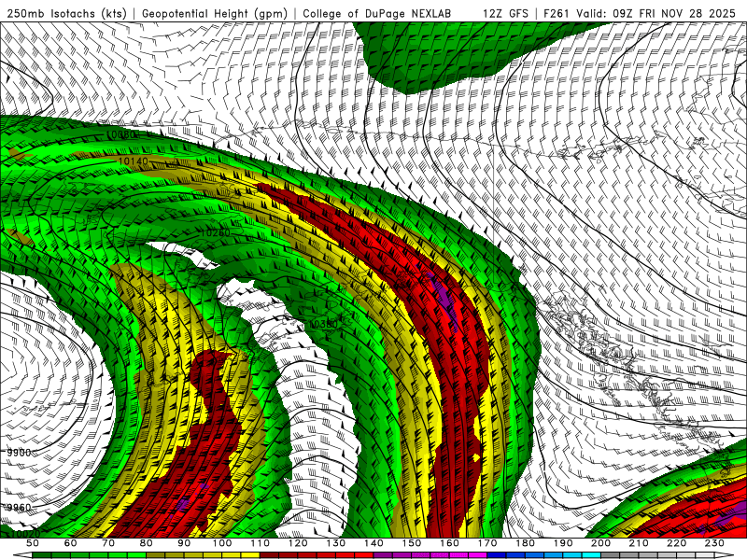The height and width of the screenshot is (560, 747).
Task: Click the "250mb Isotachs (kts)" title text
Action: pos(67,13)
